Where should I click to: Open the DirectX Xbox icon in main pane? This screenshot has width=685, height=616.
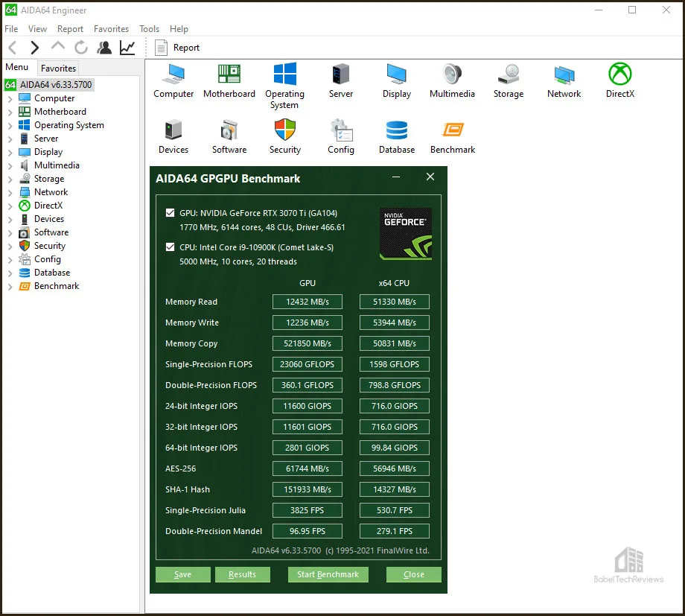tap(620, 81)
